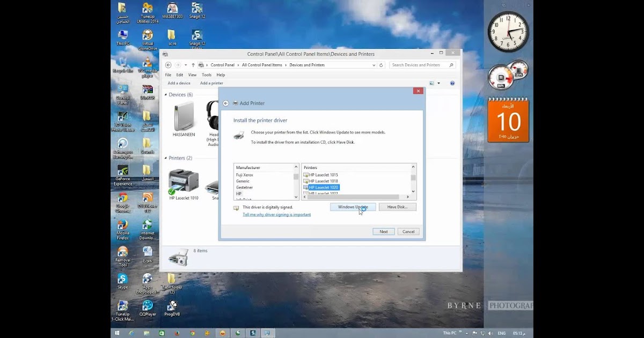The height and width of the screenshot is (338, 644).
Task: Open the View menu
Action: point(192,75)
